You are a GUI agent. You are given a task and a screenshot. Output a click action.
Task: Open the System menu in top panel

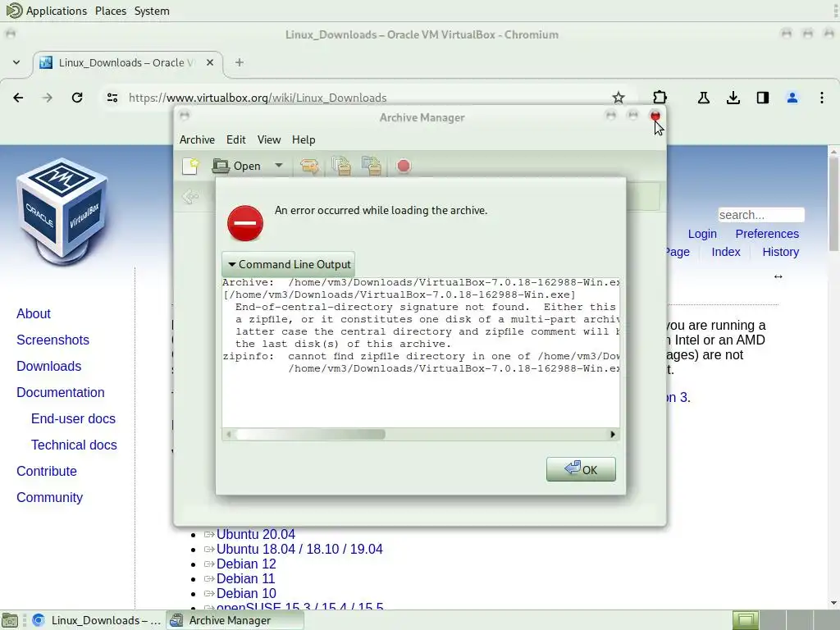[x=152, y=11]
